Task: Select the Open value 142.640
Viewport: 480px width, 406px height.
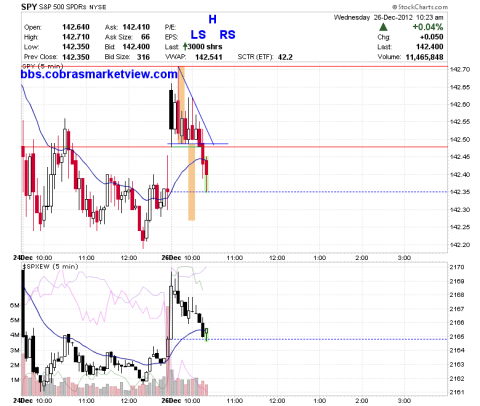Action: tap(76, 27)
